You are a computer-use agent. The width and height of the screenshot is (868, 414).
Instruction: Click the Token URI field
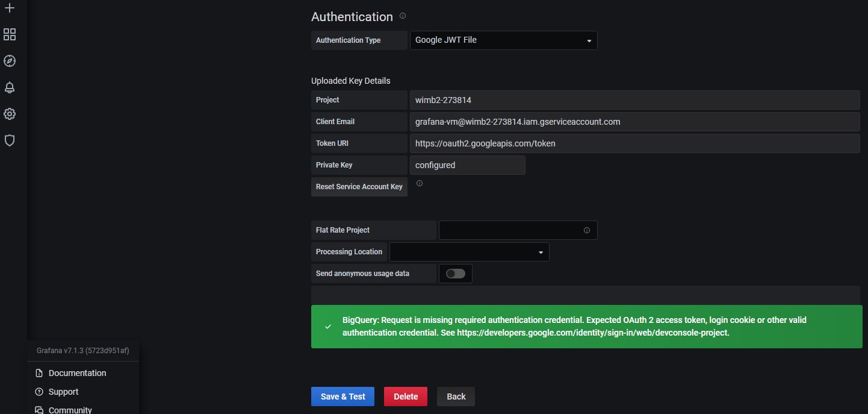click(635, 143)
